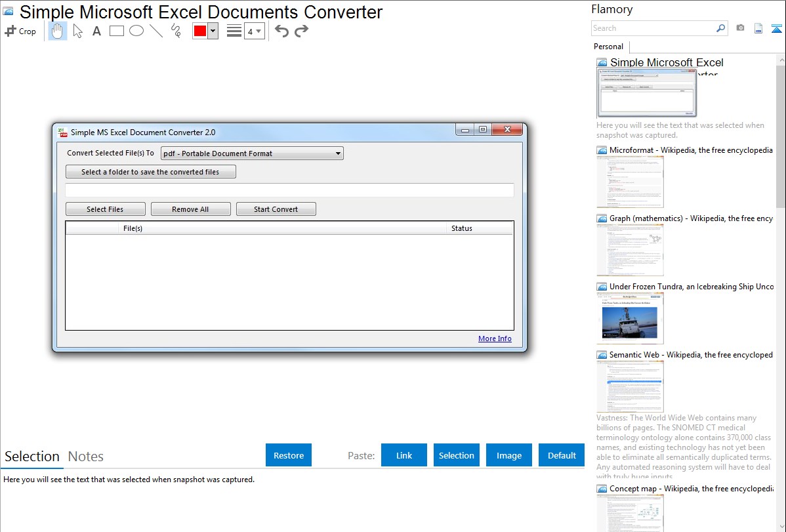Click the icon beside Microformat title
This screenshot has width=786, height=532.
pos(602,150)
